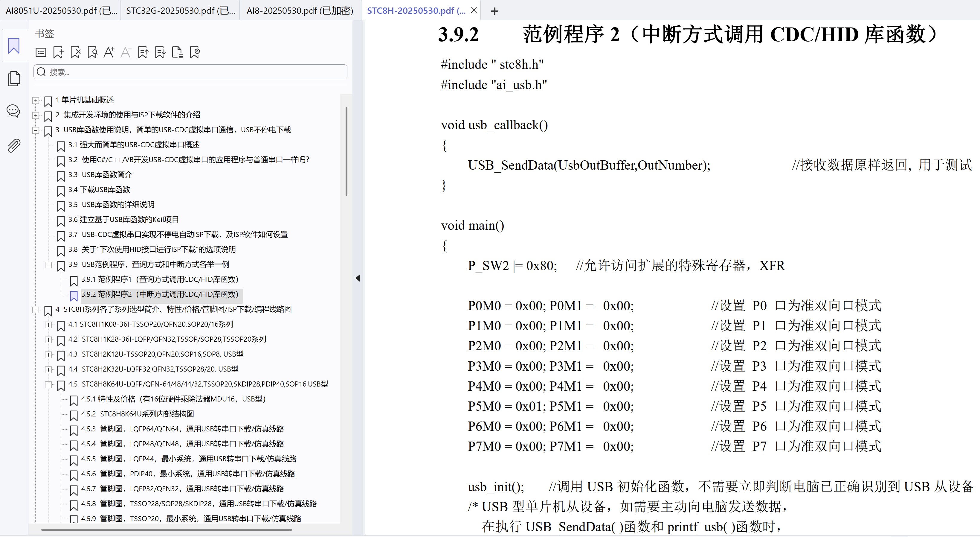Viewport: 980px width, 537px height.
Task: Expand chapter 2 集成开发环境 bookmark
Action: click(35, 115)
